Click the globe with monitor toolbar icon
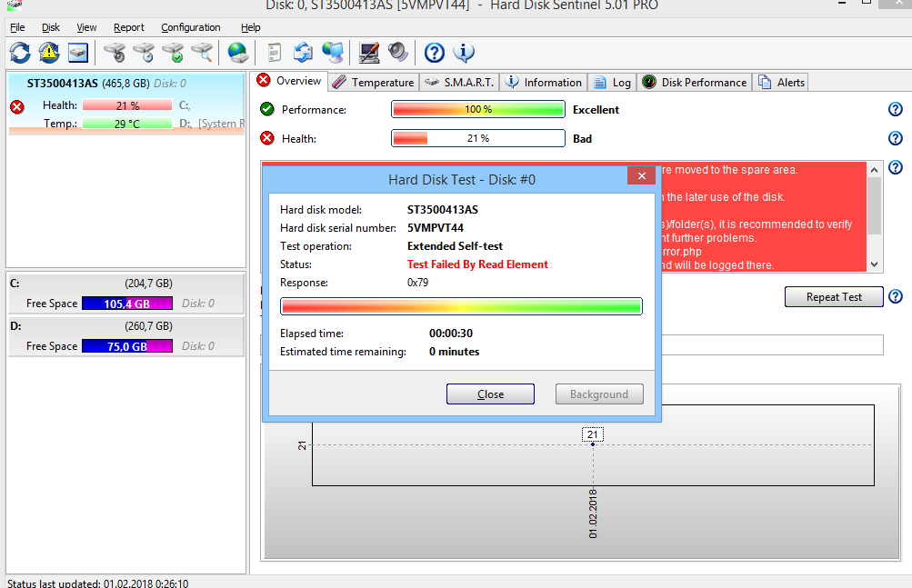 coord(333,53)
